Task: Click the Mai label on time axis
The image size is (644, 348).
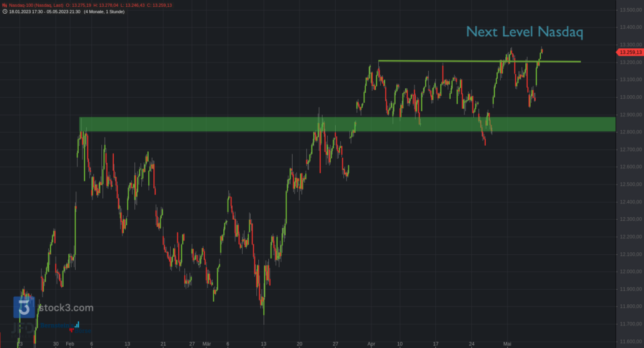Action: click(x=507, y=344)
